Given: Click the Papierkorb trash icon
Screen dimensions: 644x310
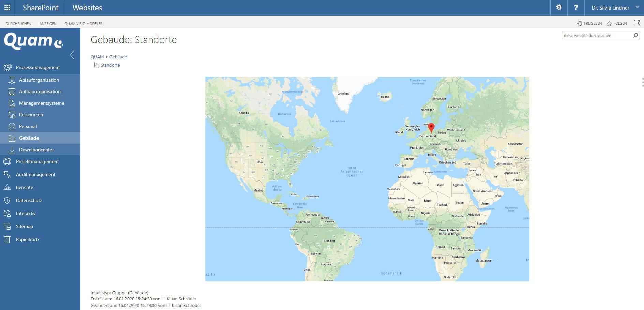Looking at the screenshot, I should pos(7,239).
